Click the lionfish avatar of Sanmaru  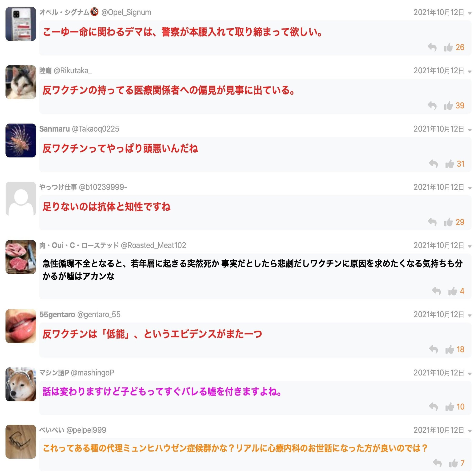21,140
